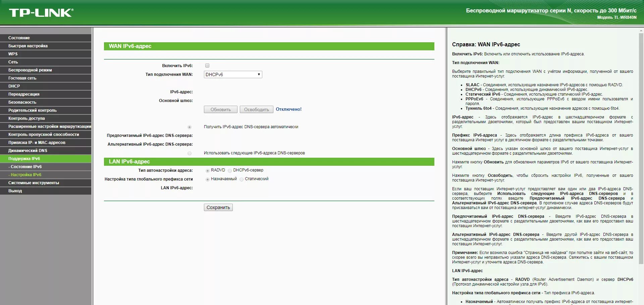The width and height of the screenshot is (644, 305).
Task: Select Поддержка IPv6 menu item
Action: coord(46,159)
